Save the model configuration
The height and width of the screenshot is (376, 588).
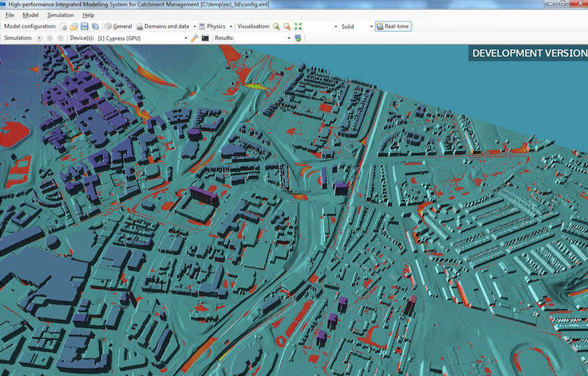pos(84,27)
